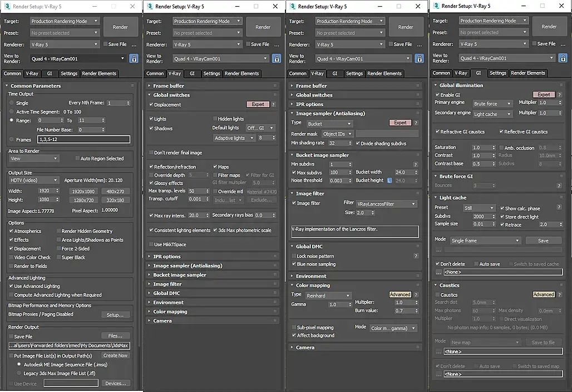Click lock icon in third Render Setup window
572x392 pixels.
click(419, 59)
